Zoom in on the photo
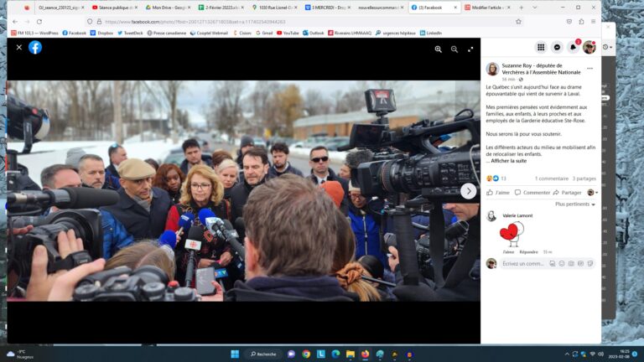 tap(438, 49)
